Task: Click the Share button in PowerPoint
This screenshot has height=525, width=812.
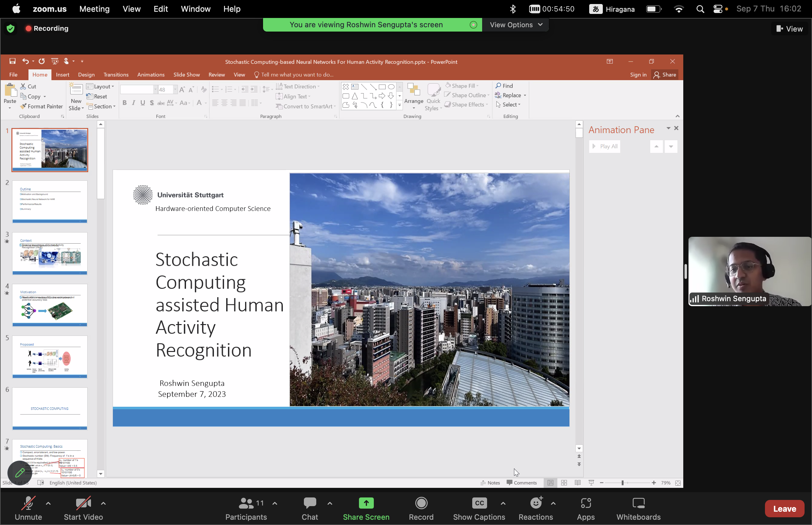Action: click(x=665, y=75)
